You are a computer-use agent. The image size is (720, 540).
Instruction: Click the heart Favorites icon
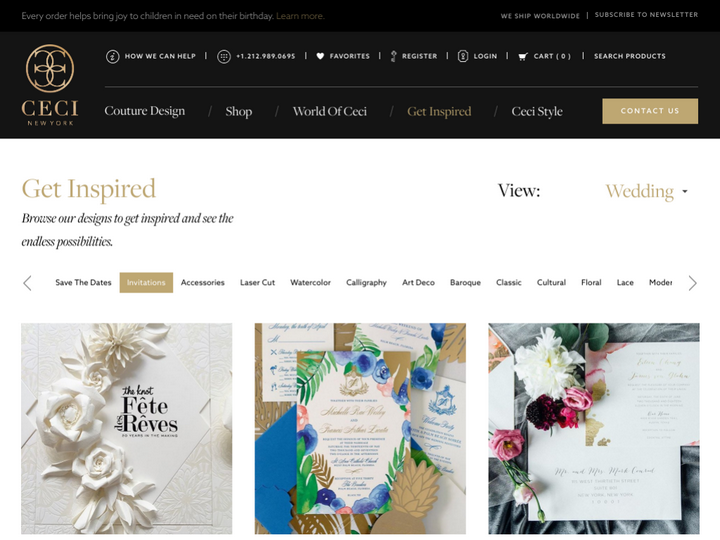(x=320, y=56)
